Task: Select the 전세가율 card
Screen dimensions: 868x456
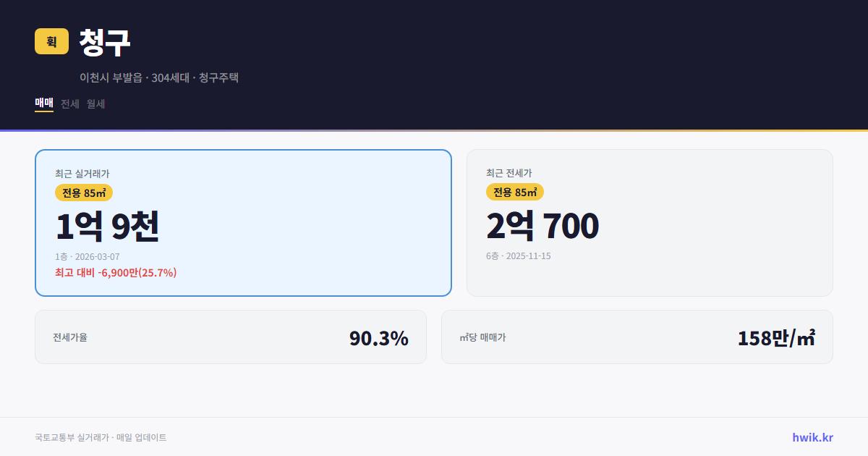Action: coord(231,337)
